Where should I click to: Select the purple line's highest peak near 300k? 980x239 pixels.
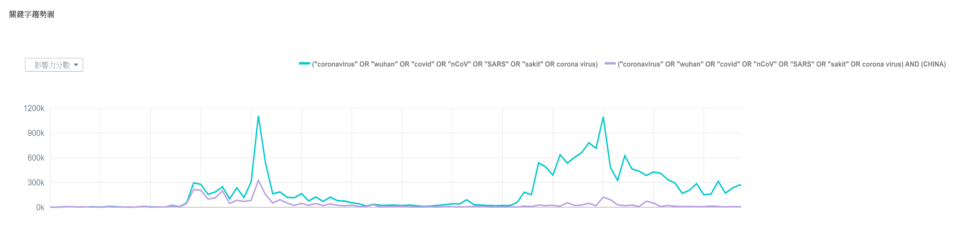coord(258,180)
